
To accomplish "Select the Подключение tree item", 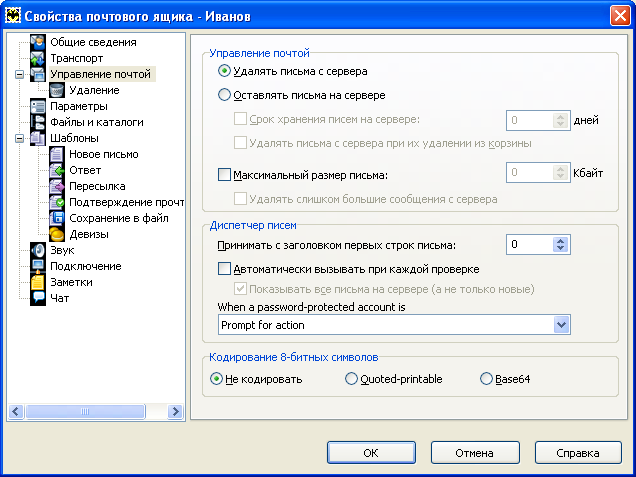I will (86, 266).
